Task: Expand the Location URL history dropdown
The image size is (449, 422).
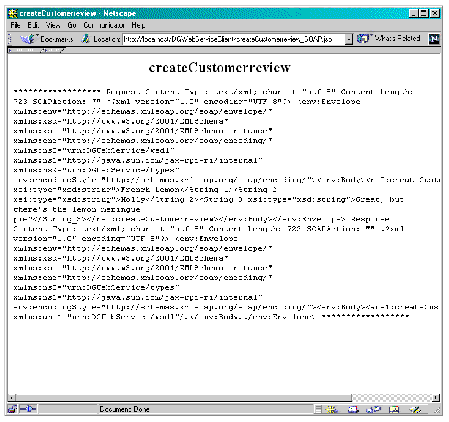Action: (x=348, y=39)
